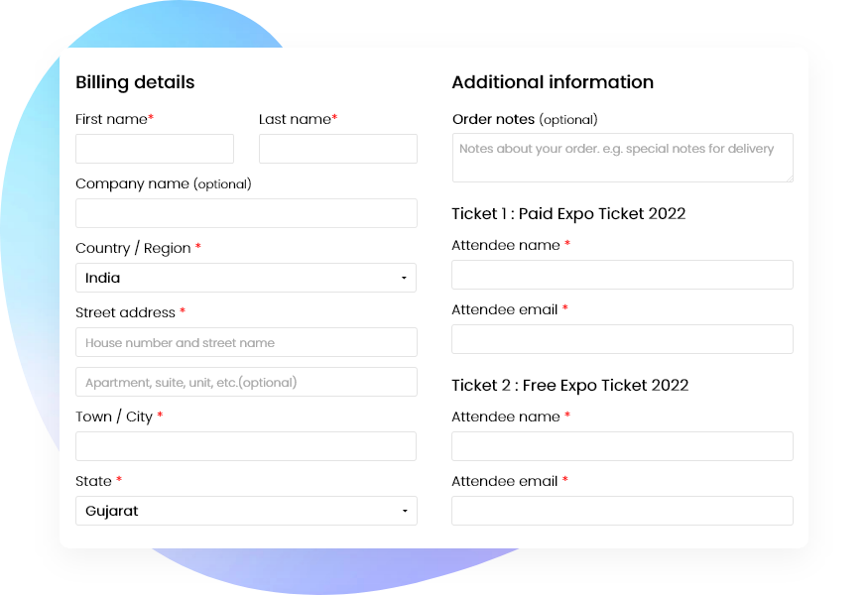Image resolution: width=868 pixels, height=595 pixels.
Task: Select the Attendee name field under Ticket 1
Action: click(622, 275)
